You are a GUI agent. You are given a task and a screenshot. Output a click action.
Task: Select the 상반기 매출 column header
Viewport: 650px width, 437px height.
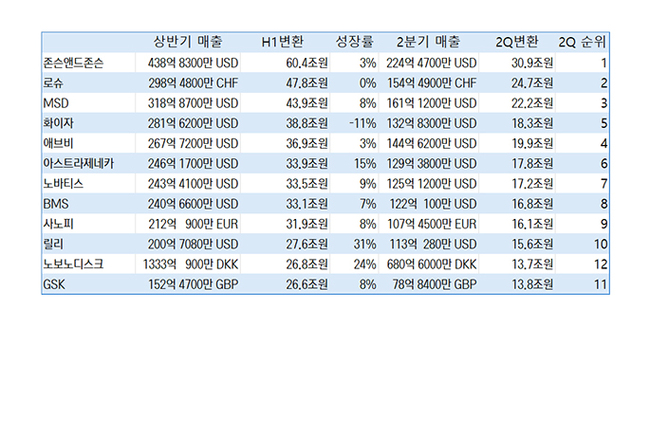(188, 42)
